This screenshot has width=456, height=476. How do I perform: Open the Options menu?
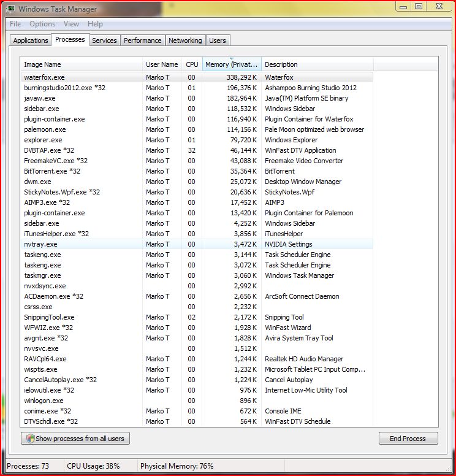point(42,24)
